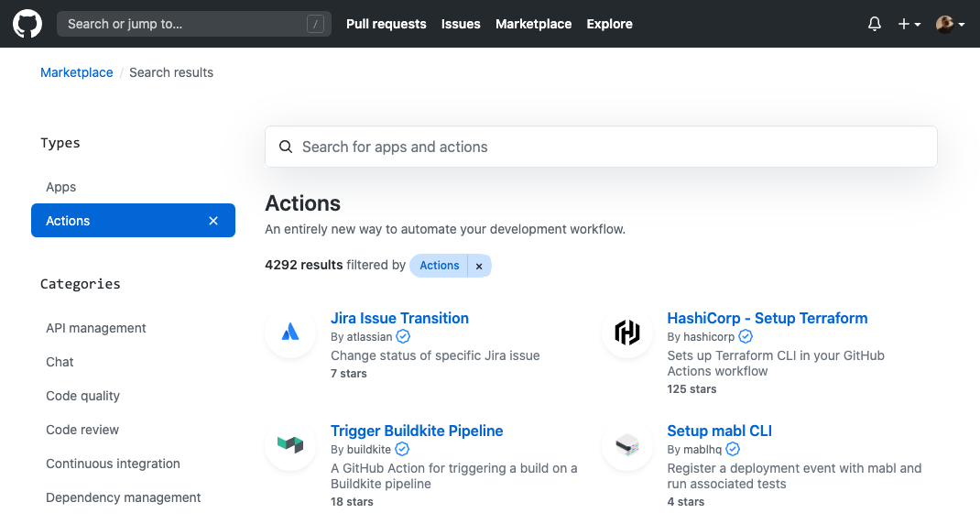Click the HashiCorp logo thumbnail
Screen dimensions: 980x524
[x=627, y=332]
